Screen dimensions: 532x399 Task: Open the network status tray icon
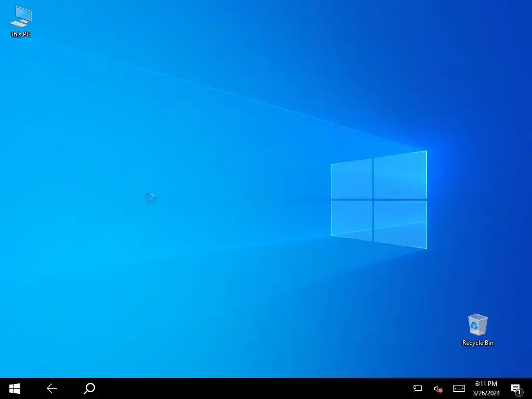point(418,389)
